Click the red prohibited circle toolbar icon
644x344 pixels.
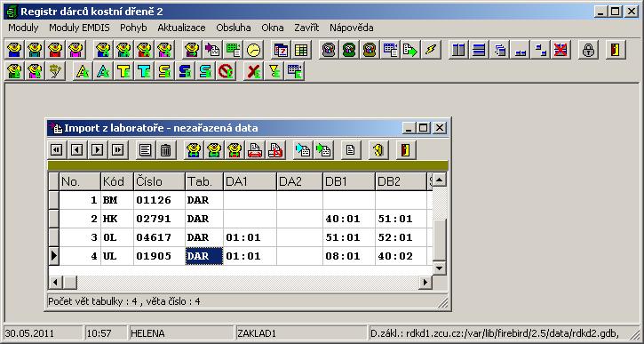pos(226,71)
